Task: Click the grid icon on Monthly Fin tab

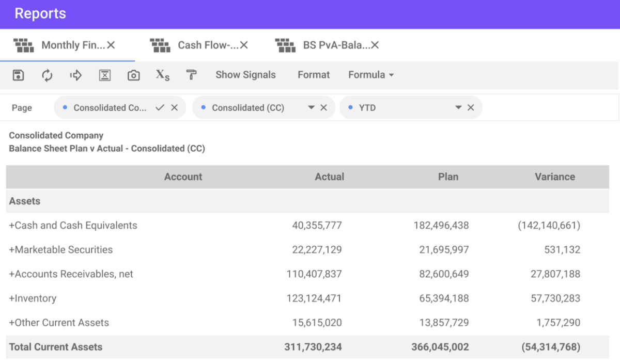Action: pos(24,45)
